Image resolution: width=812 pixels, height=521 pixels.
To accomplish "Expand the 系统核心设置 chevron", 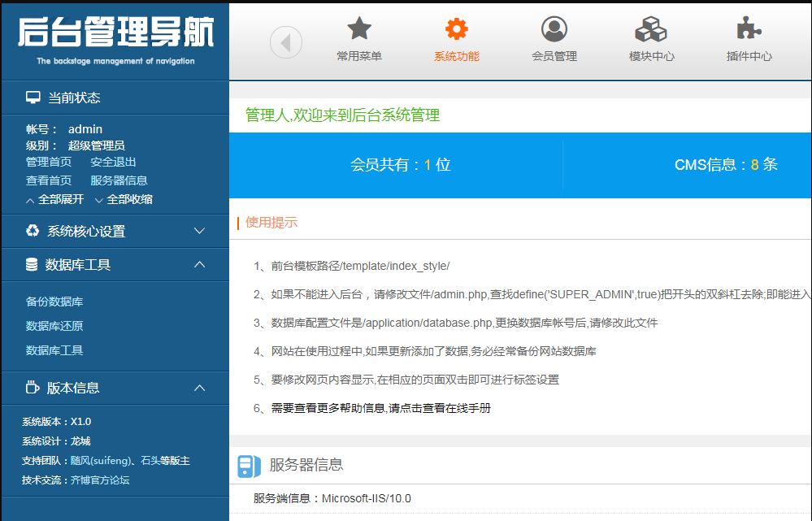I will (199, 231).
